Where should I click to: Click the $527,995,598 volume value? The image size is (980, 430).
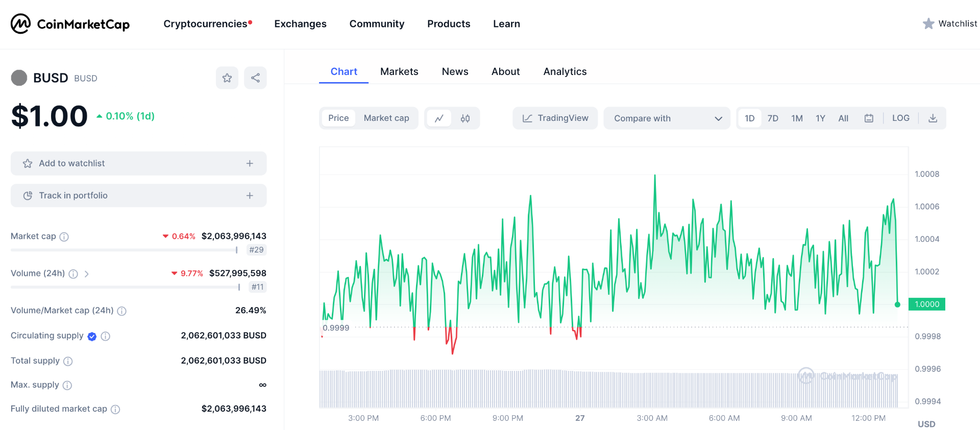238,273
